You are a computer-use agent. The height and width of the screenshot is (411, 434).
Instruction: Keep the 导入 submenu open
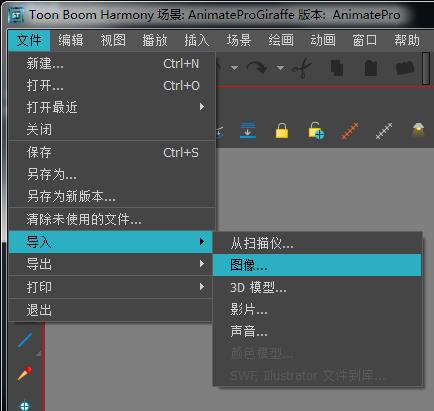[x=110, y=242]
